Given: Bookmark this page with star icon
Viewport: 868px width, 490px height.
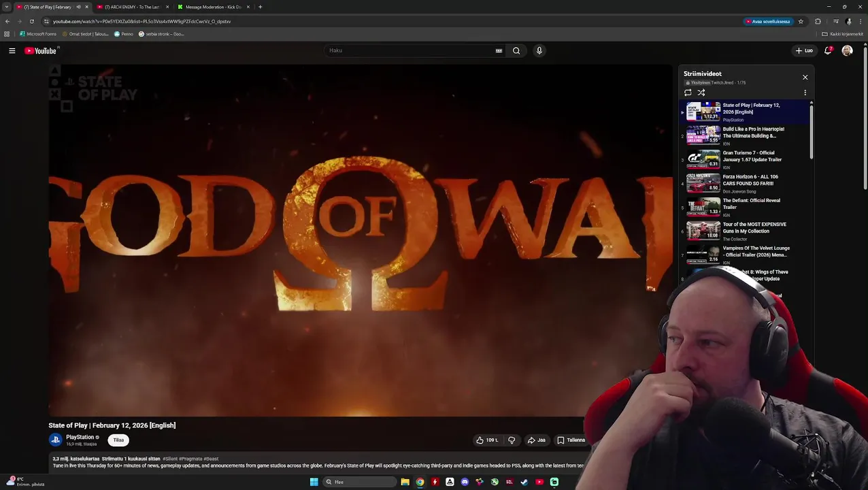Looking at the screenshot, I should [x=801, y=21].
